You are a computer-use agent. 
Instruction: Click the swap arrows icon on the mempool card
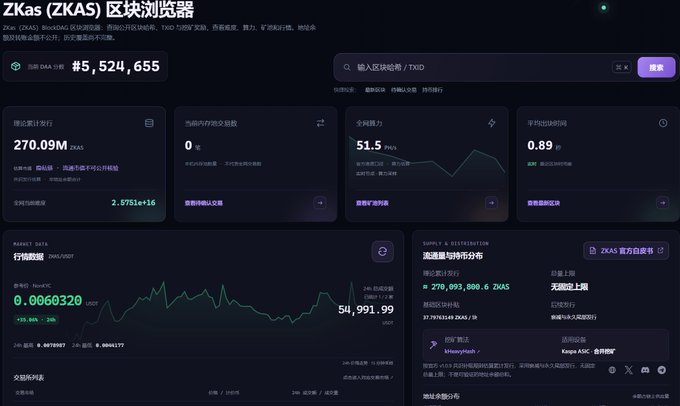[320, 123]
